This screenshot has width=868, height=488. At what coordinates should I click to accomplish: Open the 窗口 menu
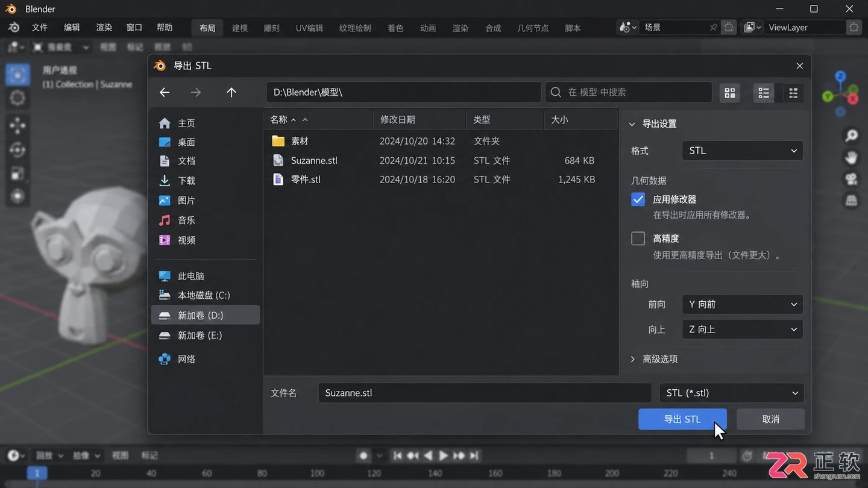[134, 28]
